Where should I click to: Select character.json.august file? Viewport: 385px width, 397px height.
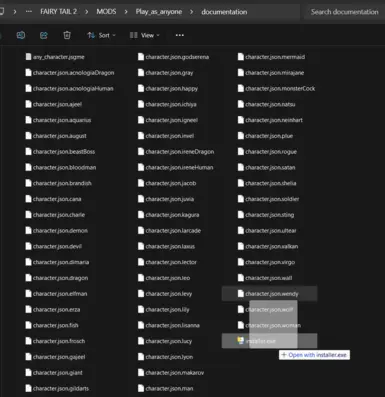tap(56, 136)
